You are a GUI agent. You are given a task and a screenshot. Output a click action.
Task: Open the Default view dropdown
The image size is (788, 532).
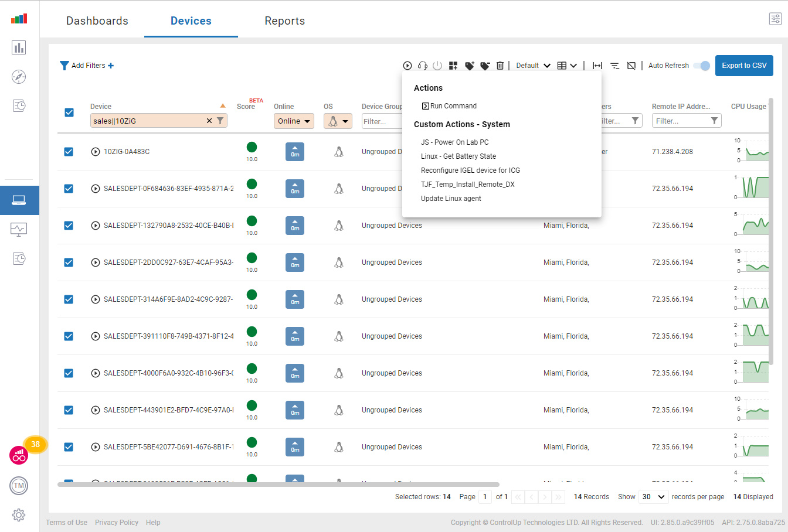[x=533, y=66]
